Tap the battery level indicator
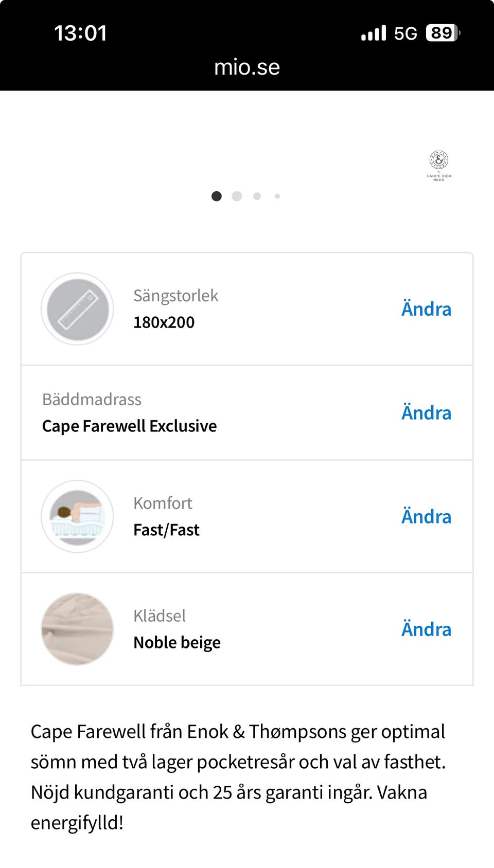This screenshot has width=494, height=868. tap(443, 33)
